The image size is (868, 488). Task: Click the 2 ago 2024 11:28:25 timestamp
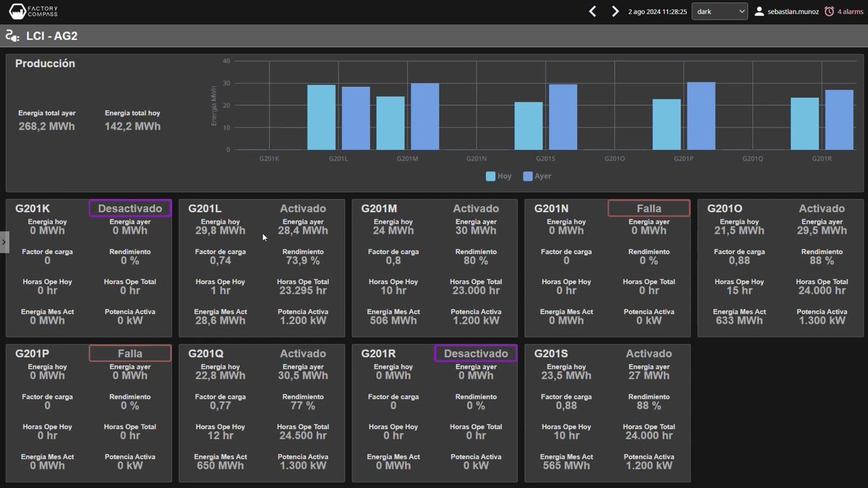pyautogui.click(x=658, y=12)
